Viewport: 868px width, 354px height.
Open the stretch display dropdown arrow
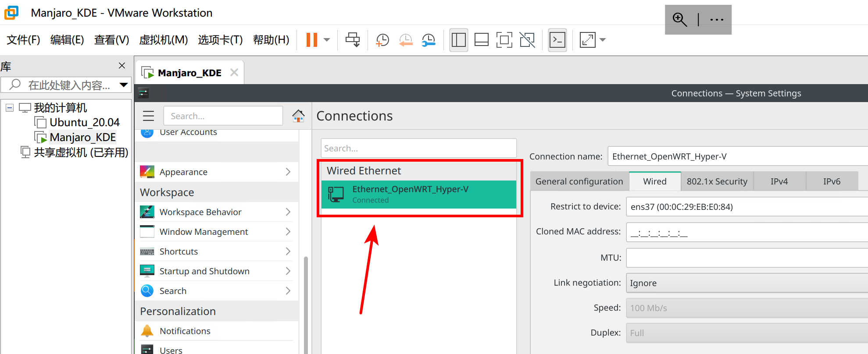pos(603,40)
